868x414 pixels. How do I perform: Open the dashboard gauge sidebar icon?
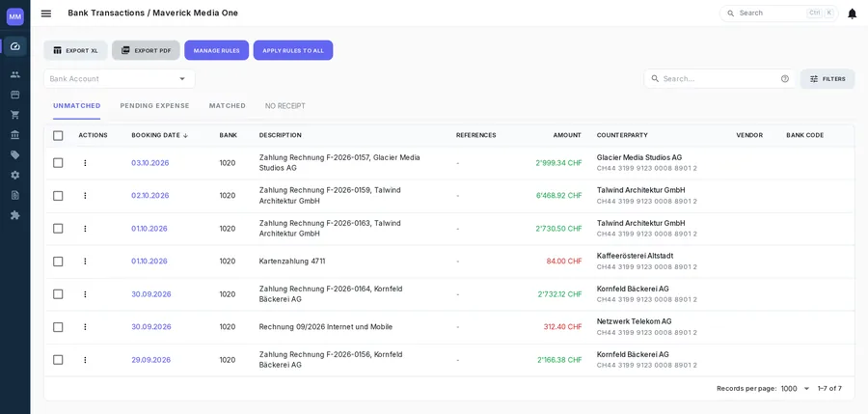tap(14, 46)
